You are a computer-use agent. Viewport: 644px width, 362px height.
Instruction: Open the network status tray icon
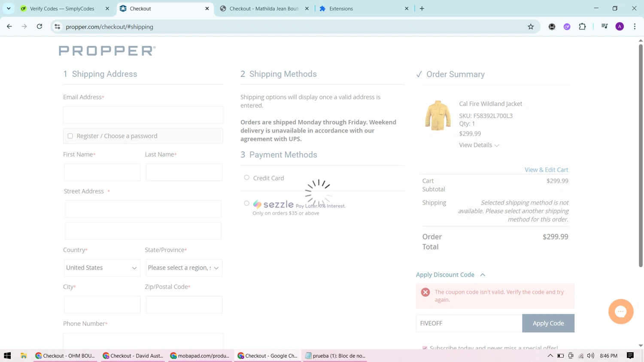[x=581, y=356]
